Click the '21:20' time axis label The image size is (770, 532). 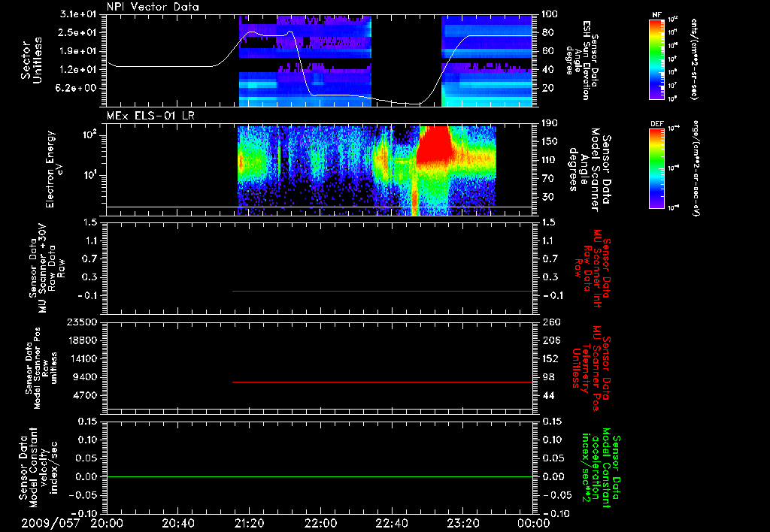(x=249, y=523)
